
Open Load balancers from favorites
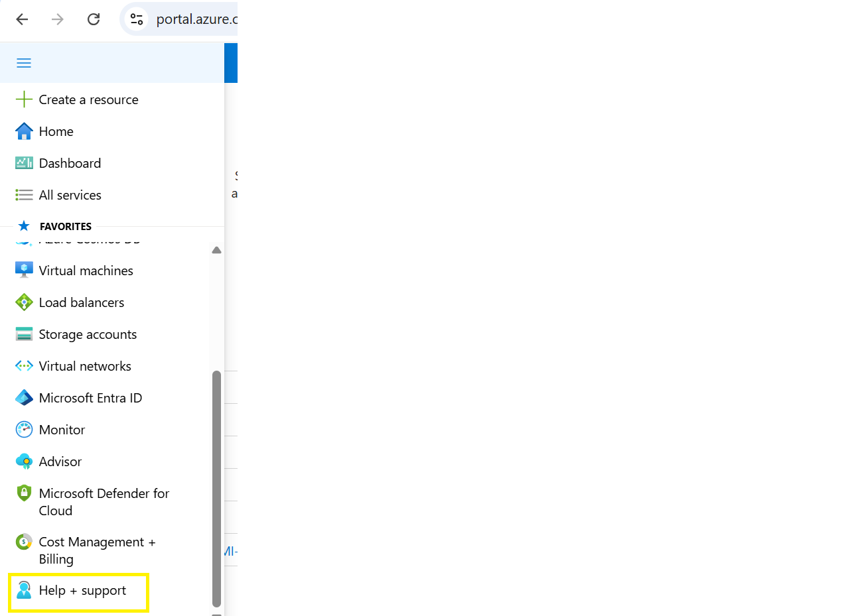(82, 302)
